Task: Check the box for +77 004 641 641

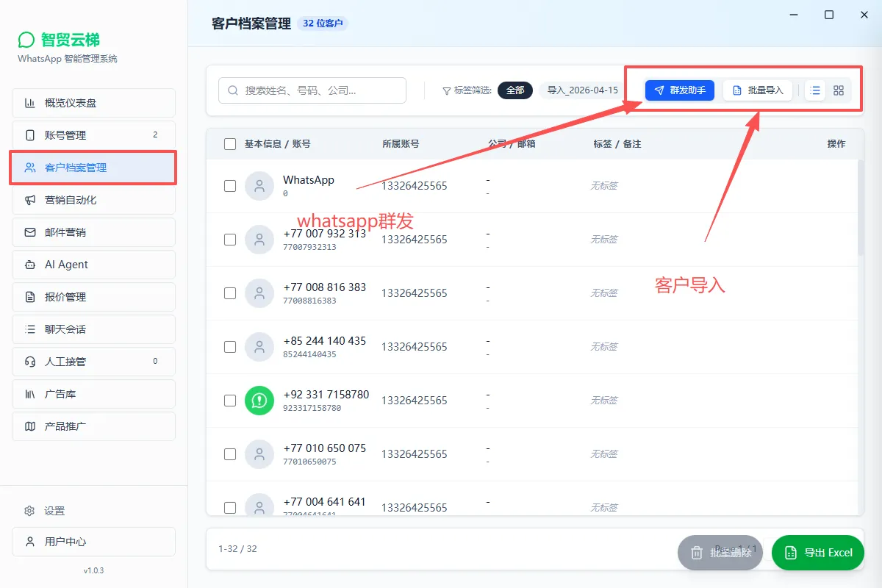Action: [x=230, y=508]
